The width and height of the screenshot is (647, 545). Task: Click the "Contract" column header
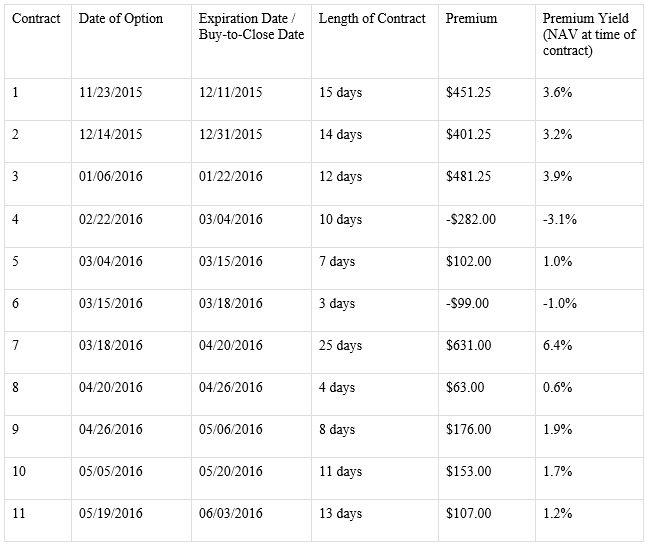(x=37, y=19)
